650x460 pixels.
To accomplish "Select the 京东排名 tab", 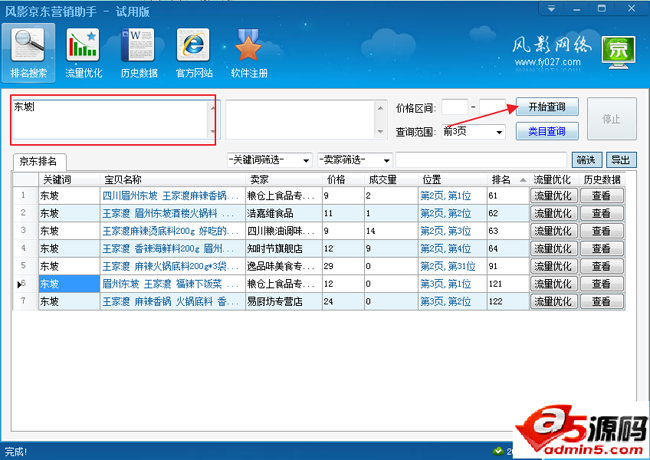I will pyautogui.click(x=38, y=161).
